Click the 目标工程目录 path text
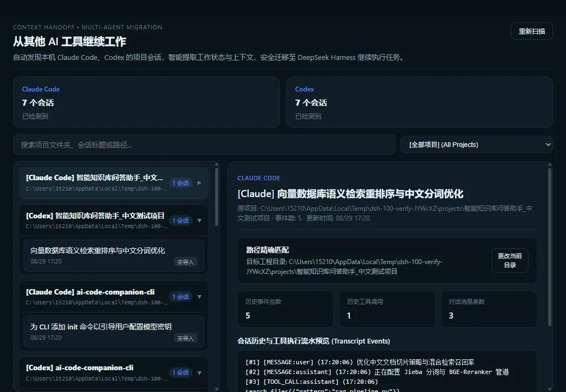The width and height of the screenshot is (566, 392). (344, 267)
